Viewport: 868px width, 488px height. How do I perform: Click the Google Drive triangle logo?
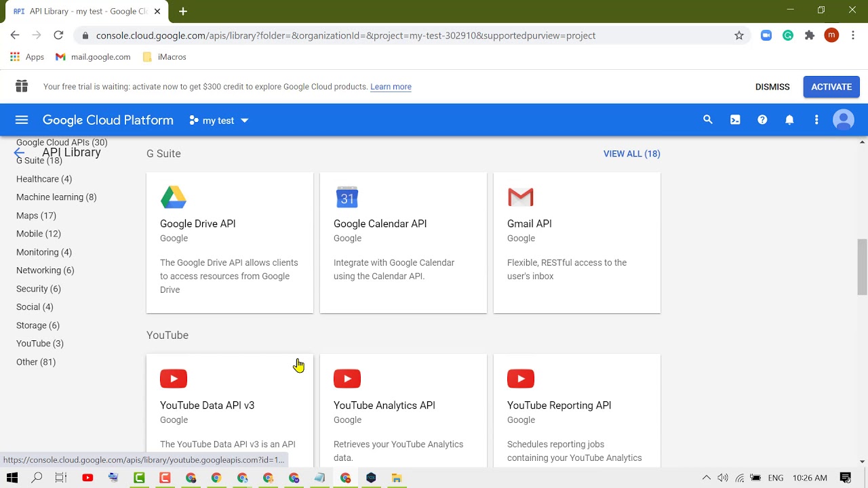click(x=174, y=197)
